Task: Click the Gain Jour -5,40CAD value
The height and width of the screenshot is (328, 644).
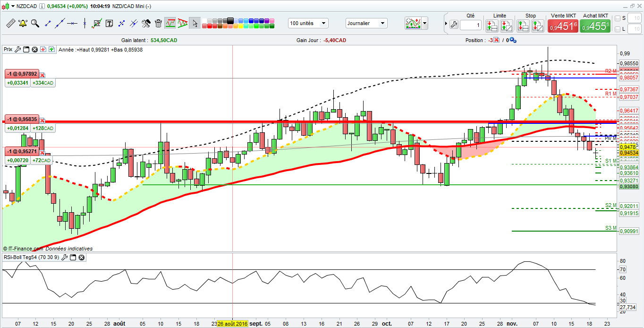Action: point(335,41)
